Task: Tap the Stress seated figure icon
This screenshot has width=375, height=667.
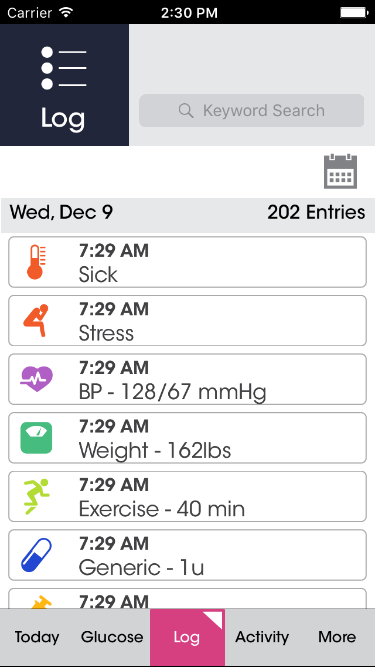Action: click(x=36, y=320)
